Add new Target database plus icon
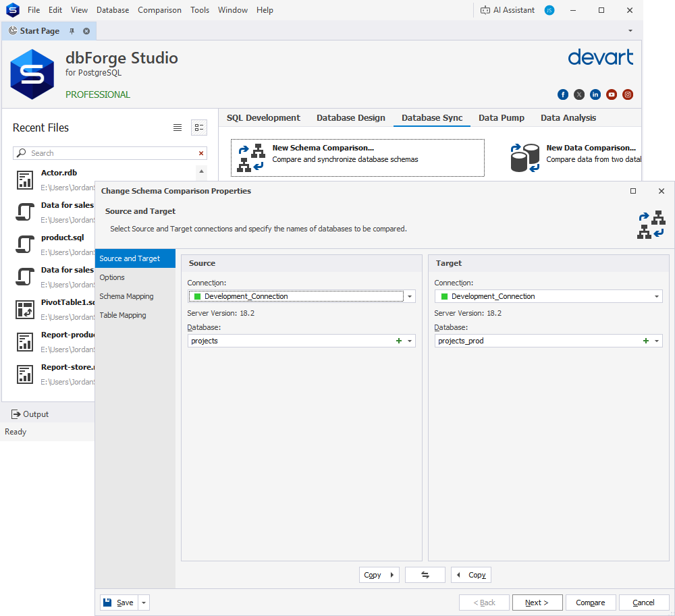Image resolution: width=675 pixels, height=616 pixels. tap(646, 341)
